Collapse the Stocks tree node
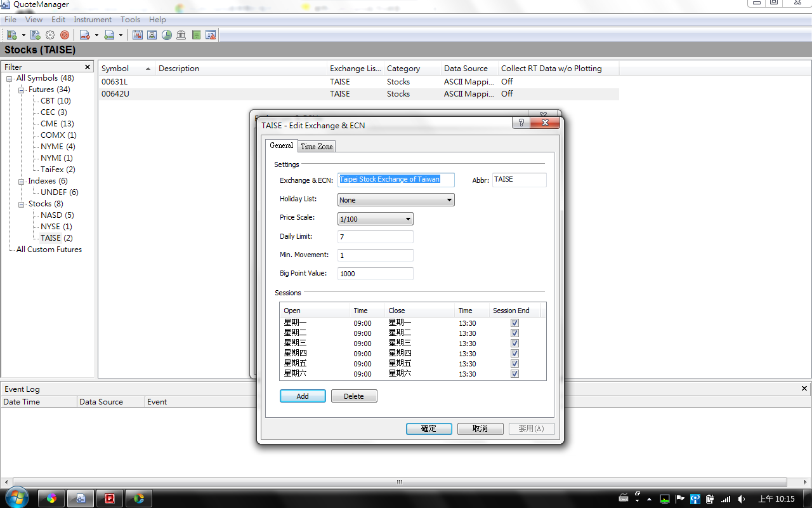The height and width of the screenshot is (508, 812). pos(22,204)
